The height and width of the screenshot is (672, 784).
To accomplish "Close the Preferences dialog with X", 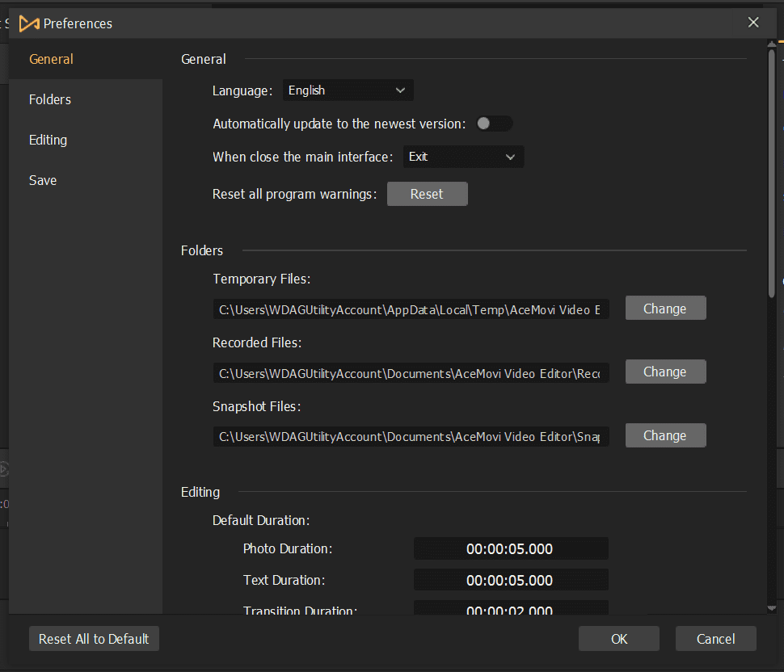I will [753, 23].
